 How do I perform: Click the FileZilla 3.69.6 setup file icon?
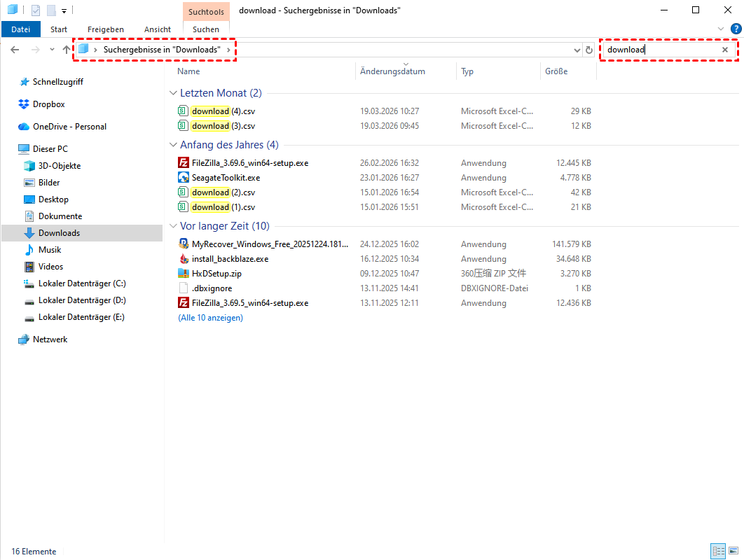[x=184, y=162]
